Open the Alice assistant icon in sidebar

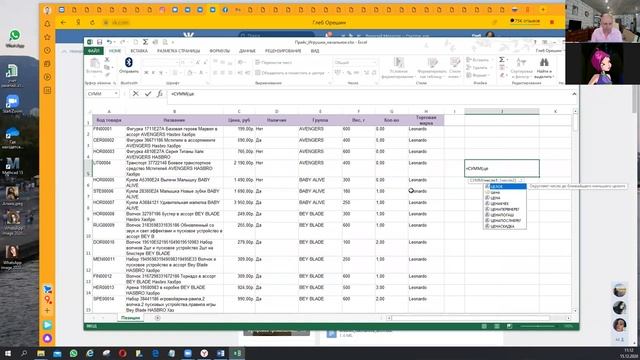47,338
